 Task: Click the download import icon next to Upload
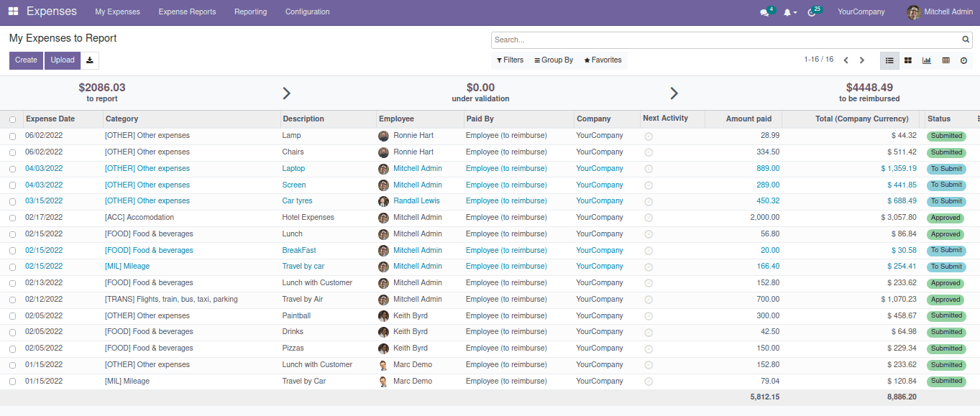coord(90,60)
